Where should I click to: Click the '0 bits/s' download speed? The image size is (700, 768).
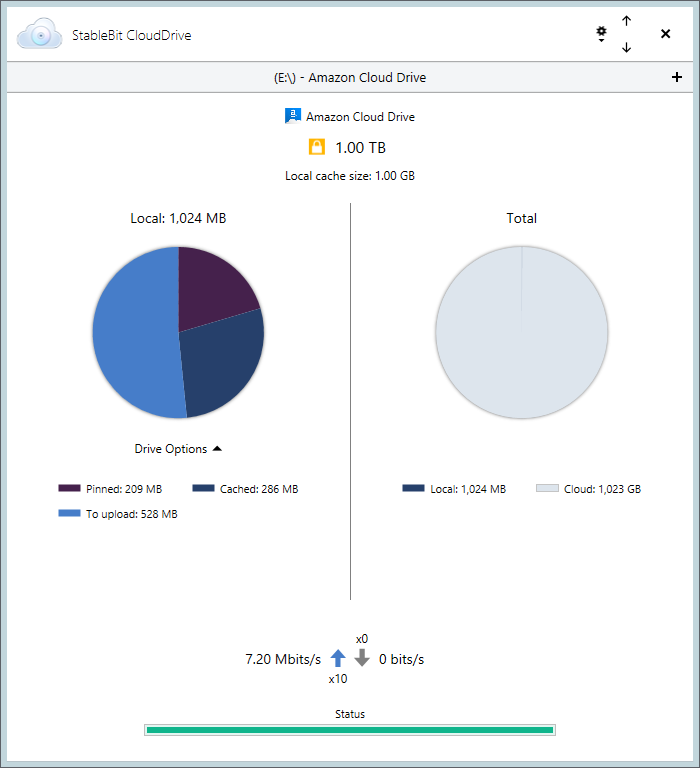click(x=402, y=659)
